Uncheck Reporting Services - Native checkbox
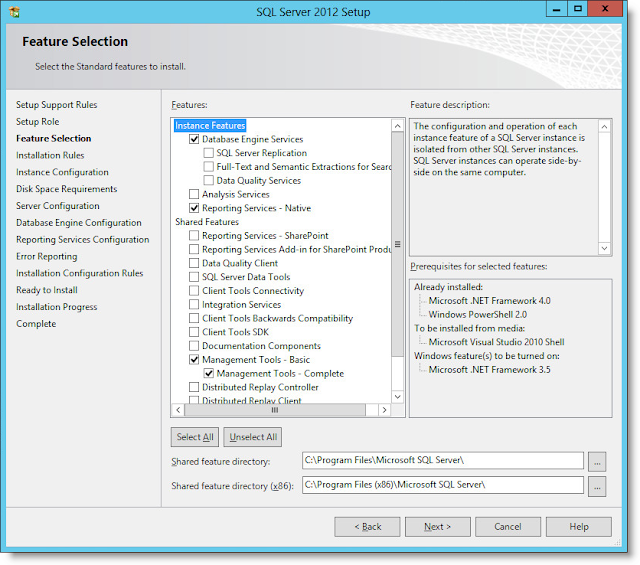Image resolution: width=640 pixels, height=565 pixels. (194, 208)
